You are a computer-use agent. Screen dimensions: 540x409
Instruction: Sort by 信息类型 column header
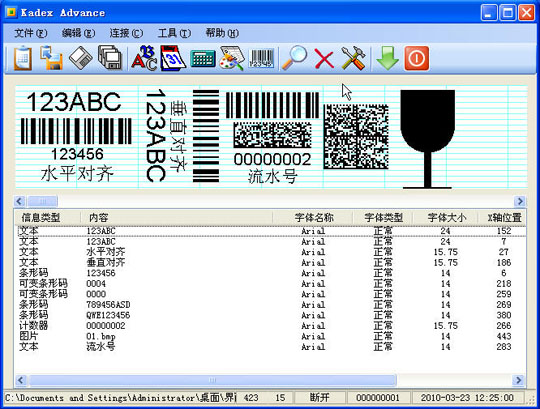(x=48, y=218)
